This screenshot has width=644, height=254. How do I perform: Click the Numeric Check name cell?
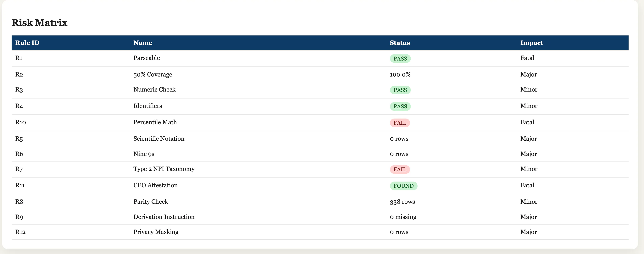[x=154, y=89]
